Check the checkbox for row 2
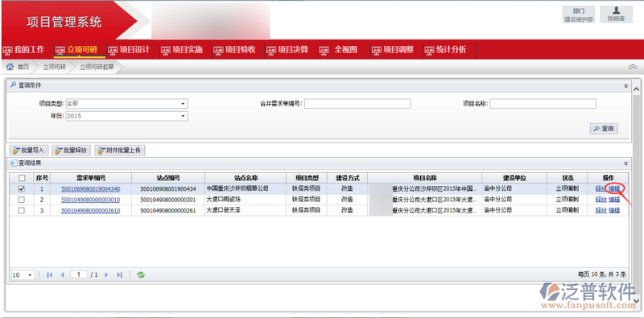 22,200
